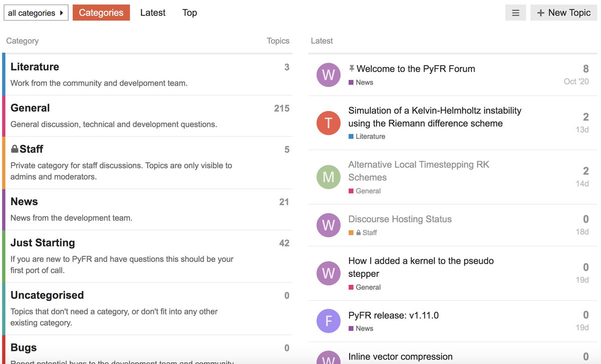Click the 14d activity time
The image size is (601, 364).
tap(582, 183)
